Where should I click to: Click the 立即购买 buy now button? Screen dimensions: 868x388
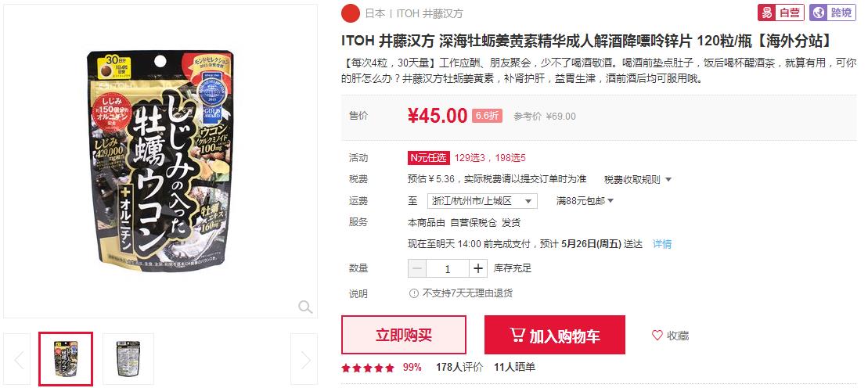pos(404,335)
